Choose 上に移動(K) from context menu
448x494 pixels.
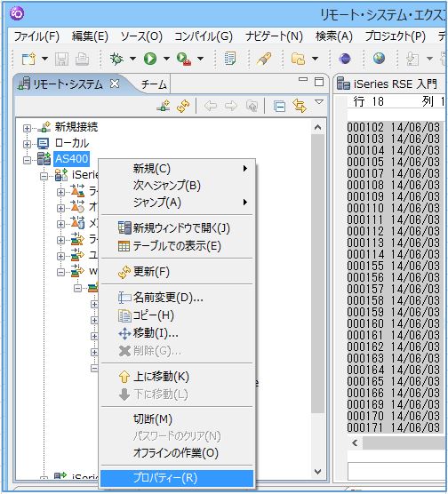[x=177, y=377]
